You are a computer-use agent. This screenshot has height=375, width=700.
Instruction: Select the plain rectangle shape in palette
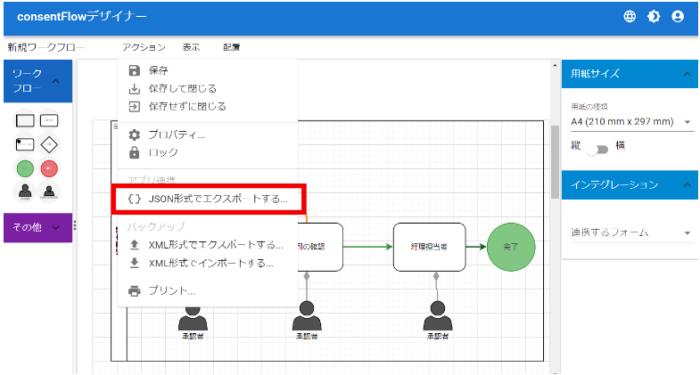tap(25, 121)
